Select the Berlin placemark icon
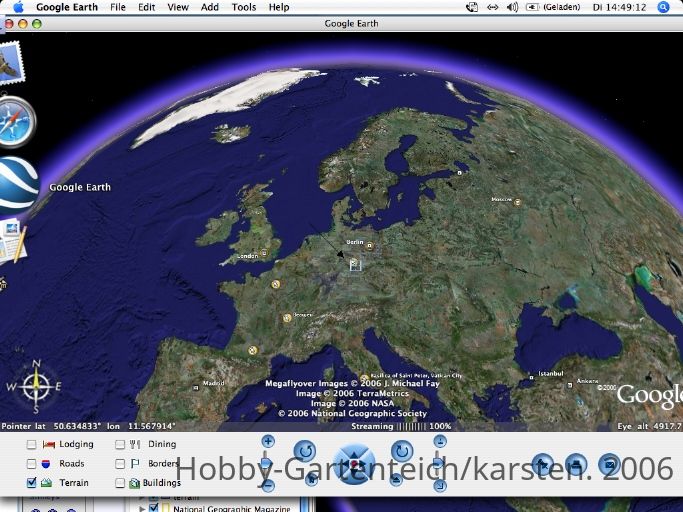Image resolution: width=683 pixels, height=512 pixels. 370,246
